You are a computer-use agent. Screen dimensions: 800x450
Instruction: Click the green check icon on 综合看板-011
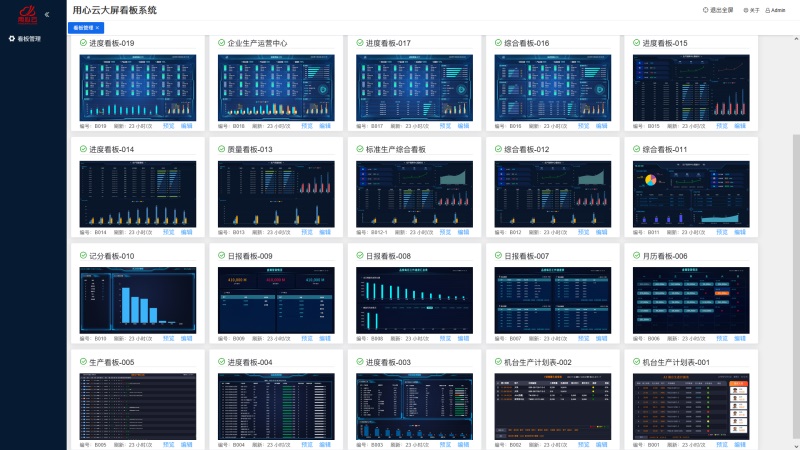click(x=636, y=149)
